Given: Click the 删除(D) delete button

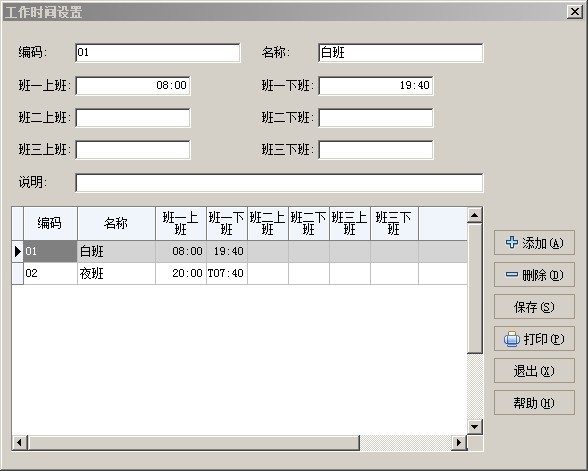Looking at the screenshot, I should [534, 275].
